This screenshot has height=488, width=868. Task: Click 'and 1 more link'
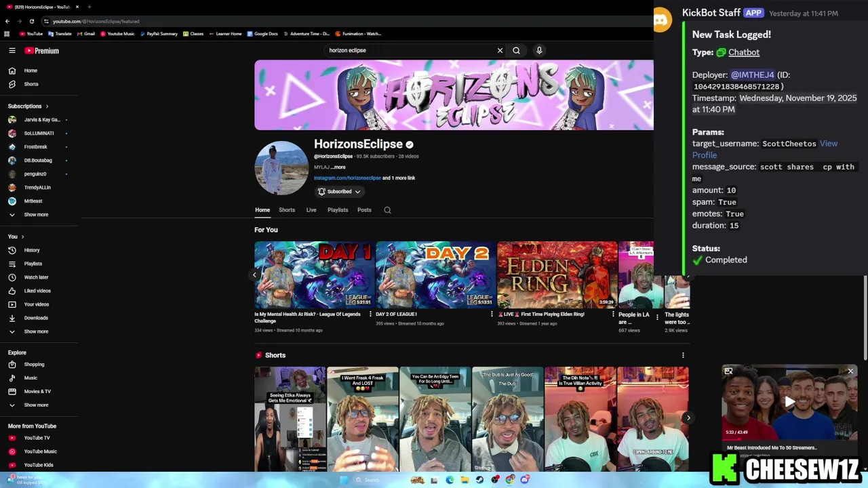point(399,178)
